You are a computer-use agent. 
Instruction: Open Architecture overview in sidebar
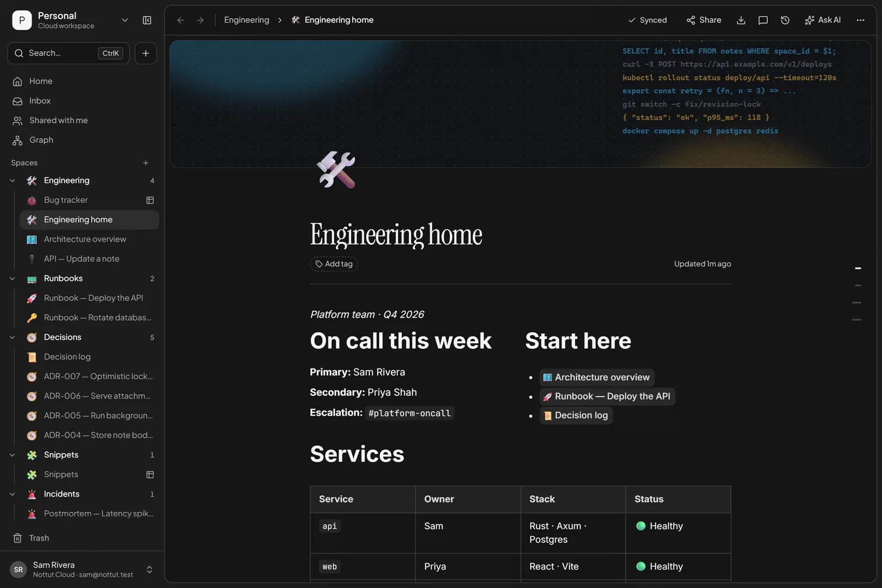coord(89,239)
